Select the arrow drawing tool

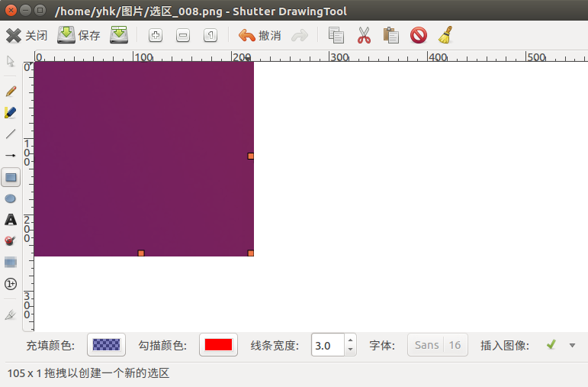pyautogui.click(x=11, y=156)
